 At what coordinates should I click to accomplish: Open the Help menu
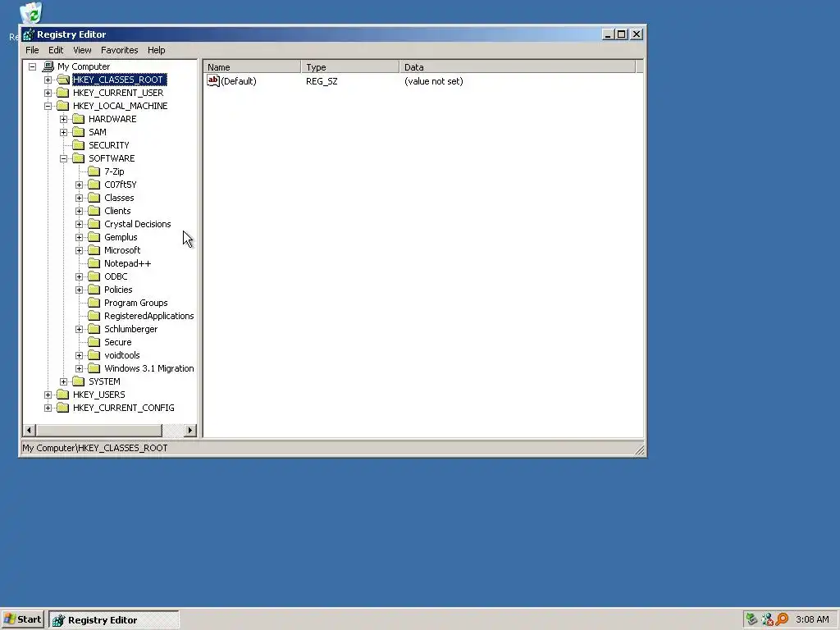point(157,50)
